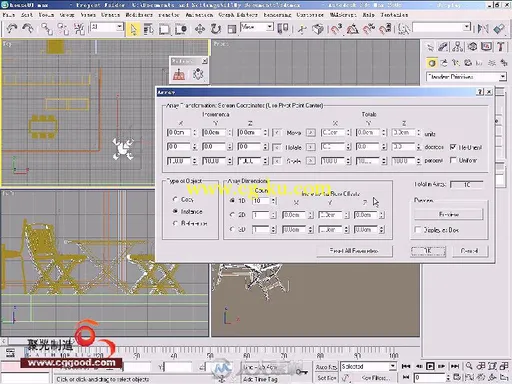Choose the 1D array dimension radio
The width and height of the screenshot is (512, 384).
pos(232,201)
